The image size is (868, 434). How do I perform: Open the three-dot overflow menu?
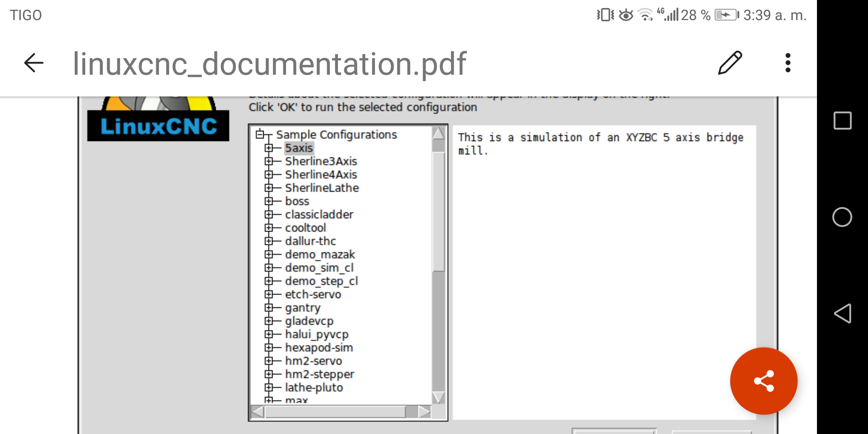[788, 63]
